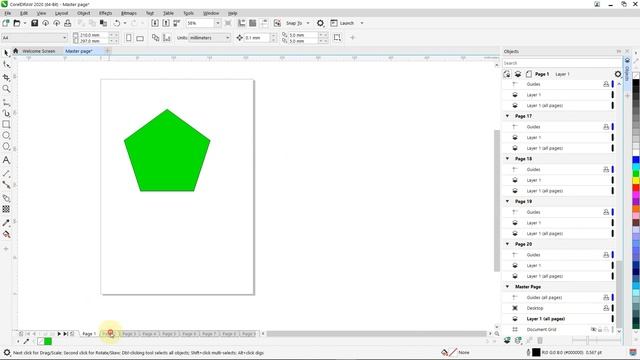Switch to Page 1 tab
This screenshot has height=360, width=640.
[89, 334]
